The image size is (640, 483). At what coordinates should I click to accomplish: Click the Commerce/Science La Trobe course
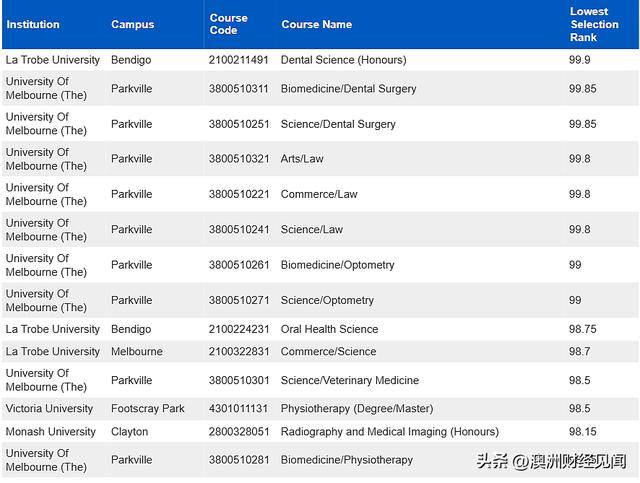328,352
